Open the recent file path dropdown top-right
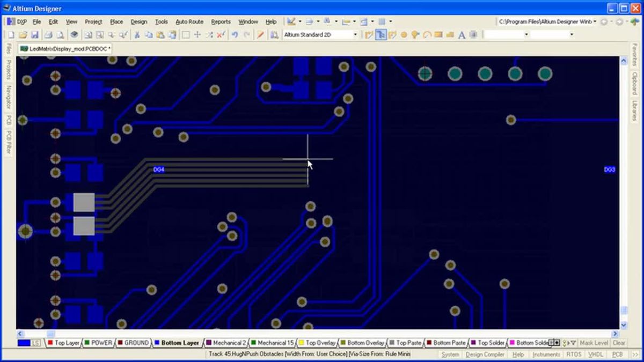Screen dimensions: 644x362 [x=595, y=21]
